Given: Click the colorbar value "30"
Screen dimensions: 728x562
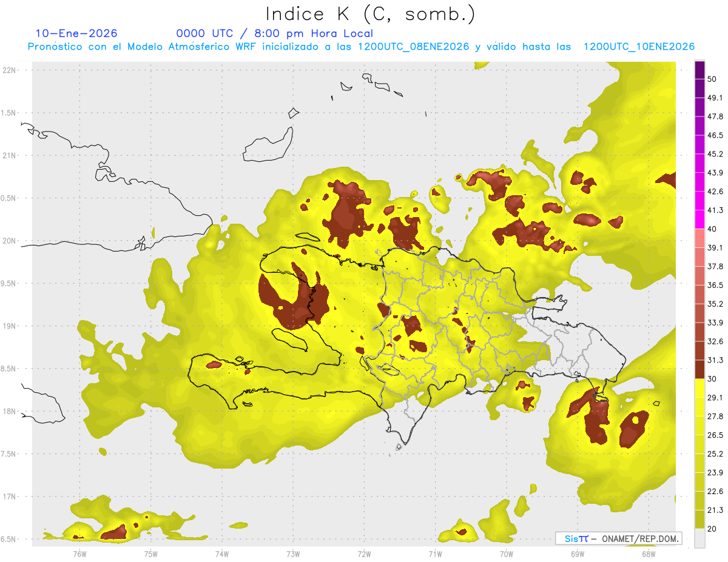Looking at the screenshot, I should (712, 379).
